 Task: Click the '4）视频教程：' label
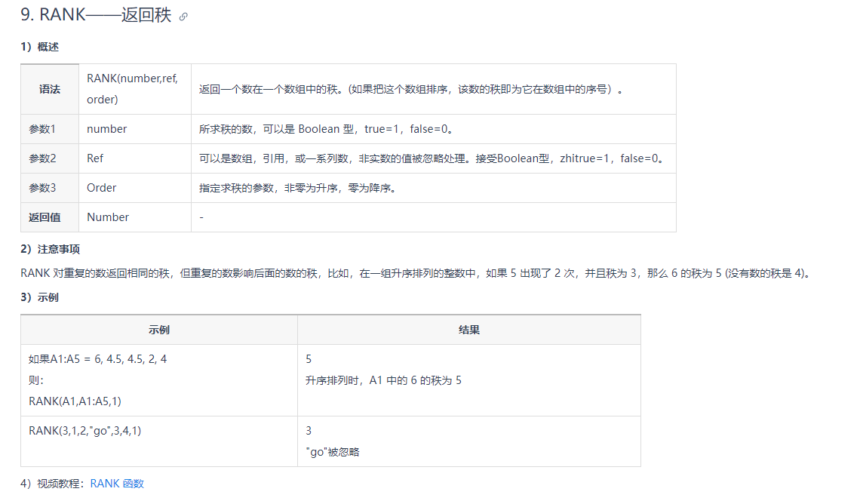54,483
